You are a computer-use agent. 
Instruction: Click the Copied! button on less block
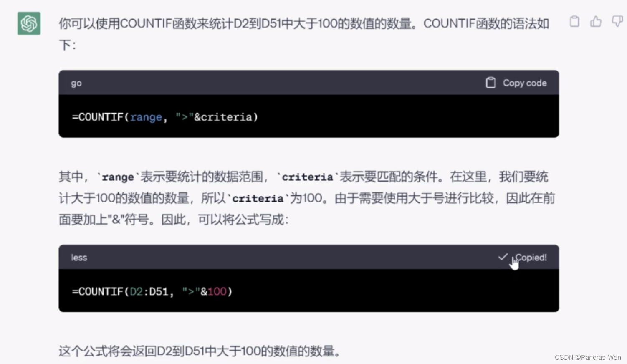point(523,257)
